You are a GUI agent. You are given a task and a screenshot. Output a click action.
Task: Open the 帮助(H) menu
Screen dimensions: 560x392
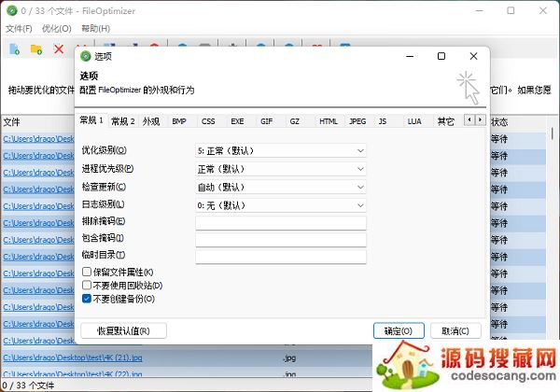(x=96, y=29)
